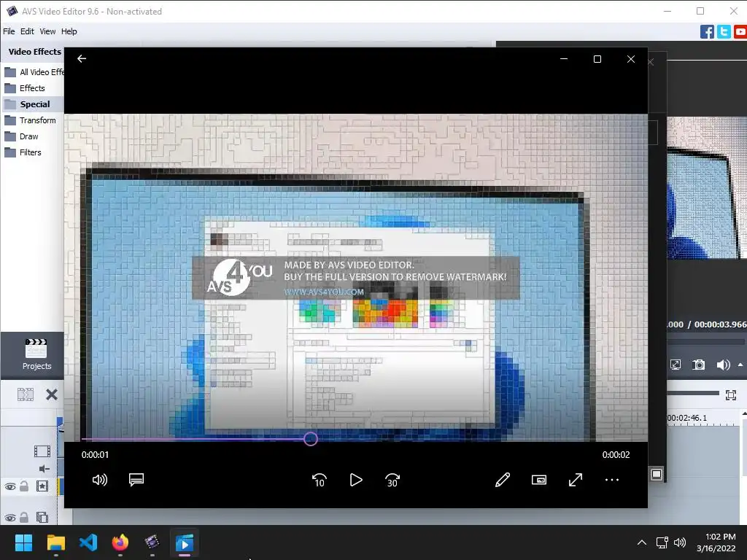Mute the main video track audio
The image size is (747, 560).
pyautogui.click(x=44, y=469)
